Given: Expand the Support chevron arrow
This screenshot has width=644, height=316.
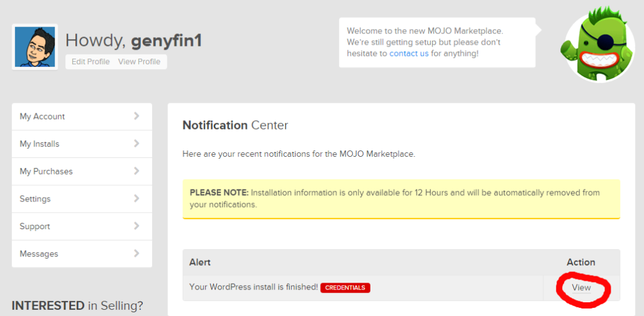Looking at the screenshot, I should tap(136, 226).
